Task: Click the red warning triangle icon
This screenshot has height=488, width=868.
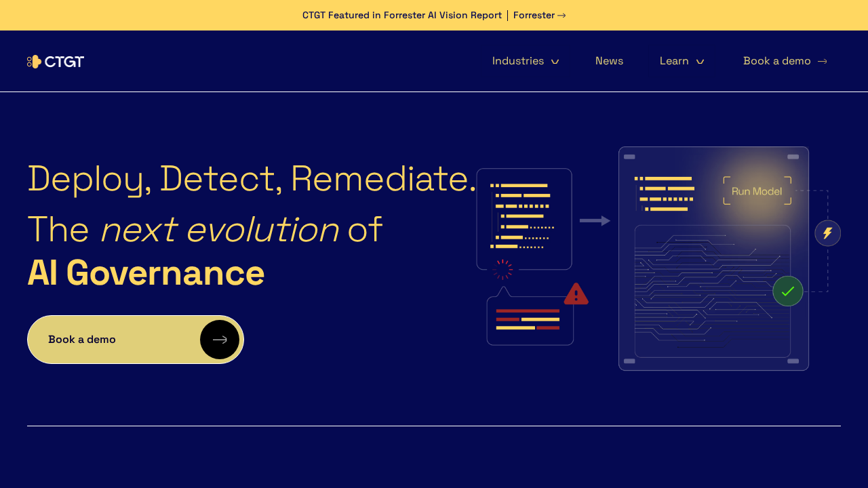Action: tap(576, 294)
